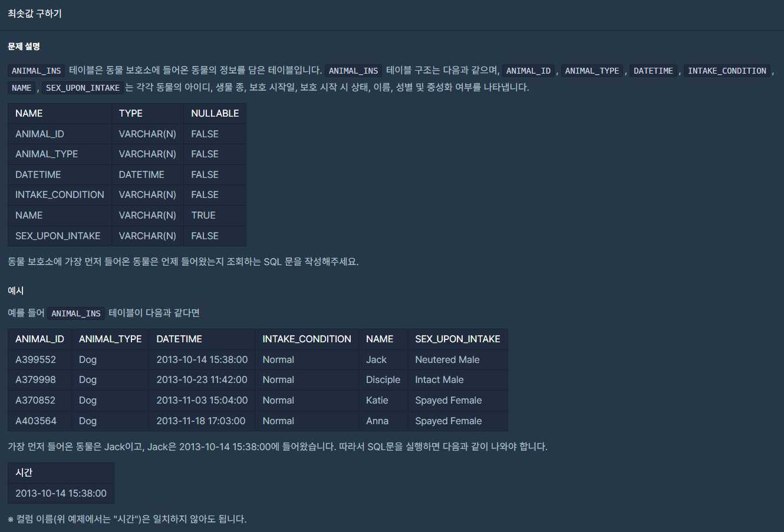Select the TYPE column header in schema table

[130, 113]
